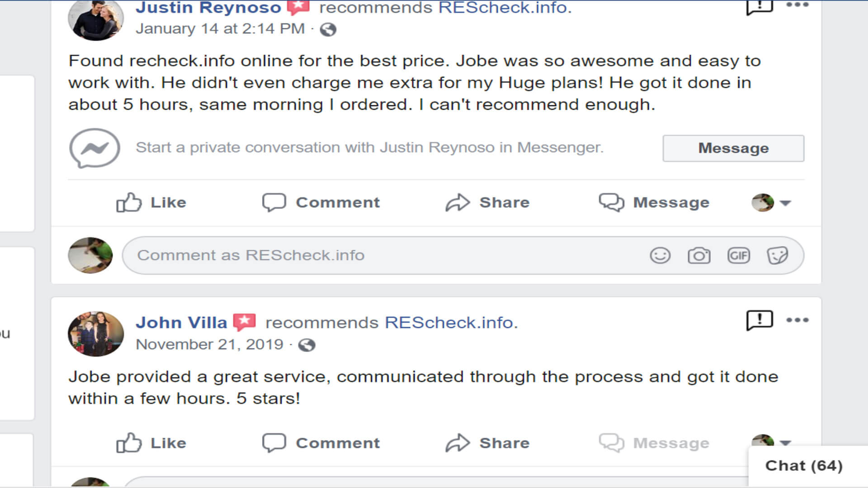Open identity selector dropdown on Justin's post

click(772, 203)
